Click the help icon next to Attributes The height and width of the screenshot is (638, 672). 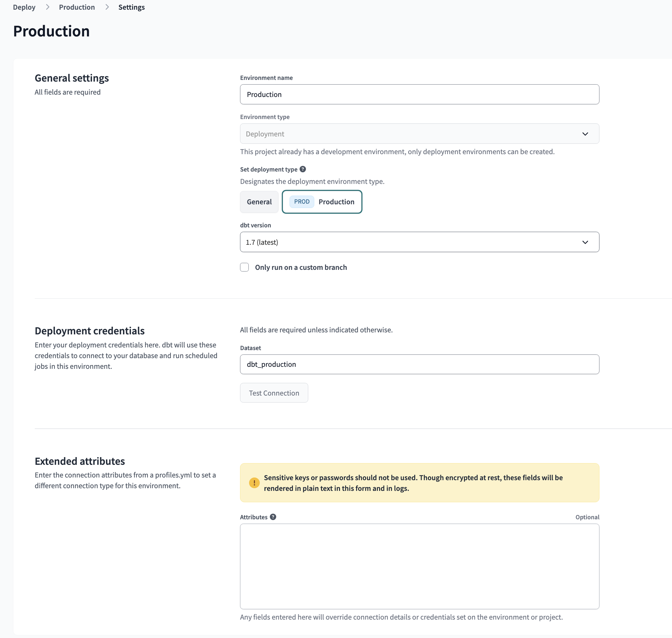coord(273,517)
